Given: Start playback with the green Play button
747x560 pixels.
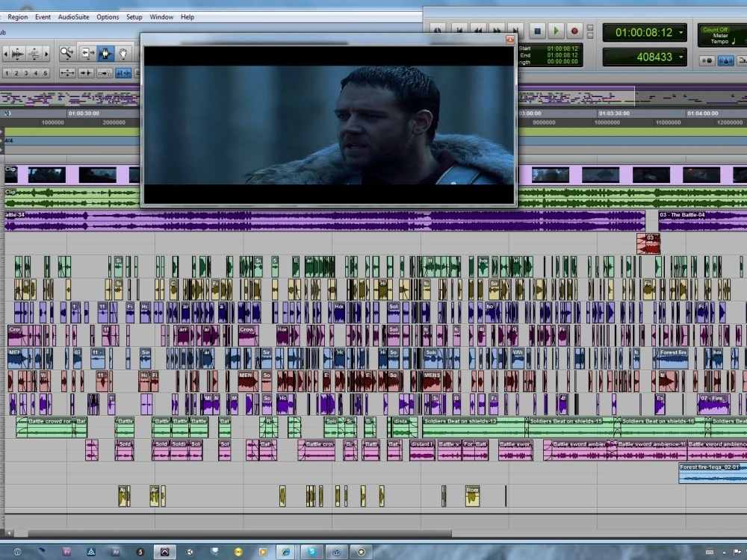Looking at the screenshot, I should coord(556,31).
